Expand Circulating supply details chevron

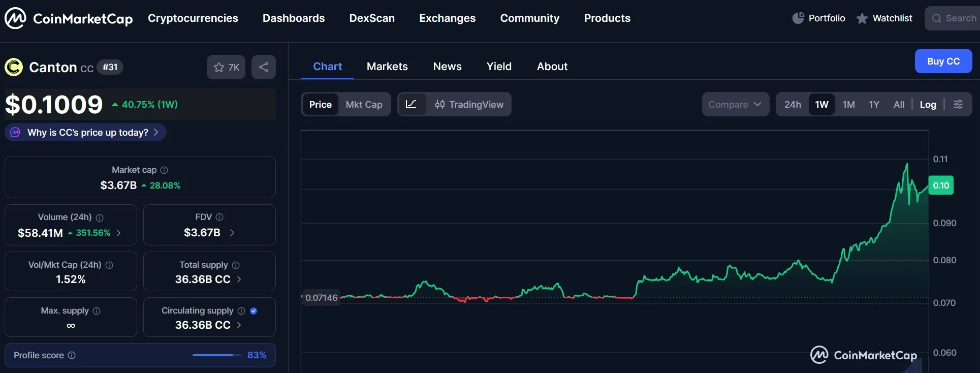[239, 325]
